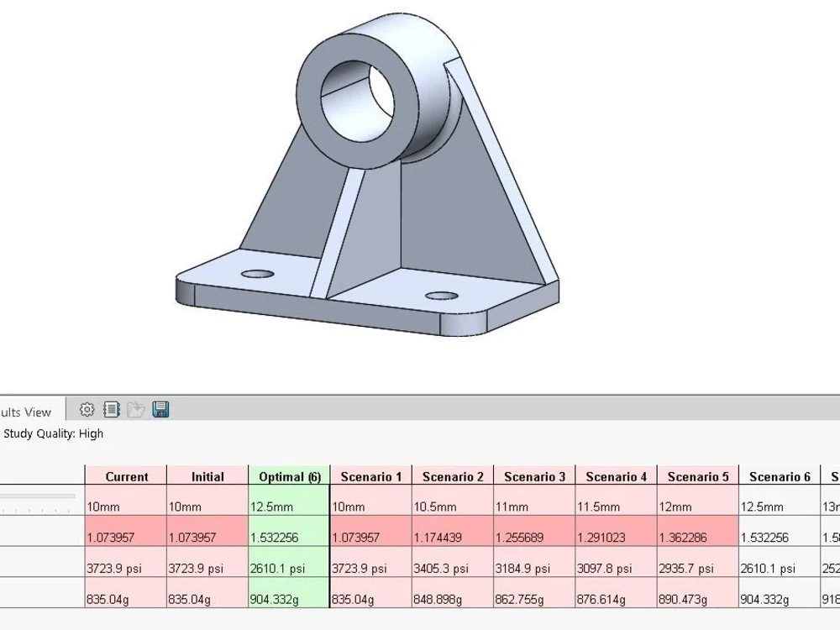Select the Scenario 4 column header
Viewport: 840px width, 630px height.
click(616, 476)
